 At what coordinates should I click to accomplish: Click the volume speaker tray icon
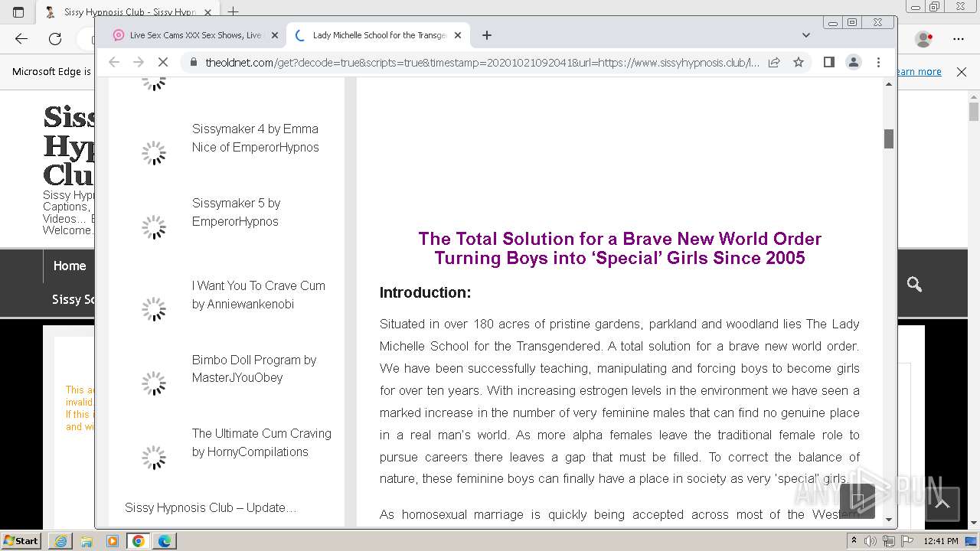(871, 541)
